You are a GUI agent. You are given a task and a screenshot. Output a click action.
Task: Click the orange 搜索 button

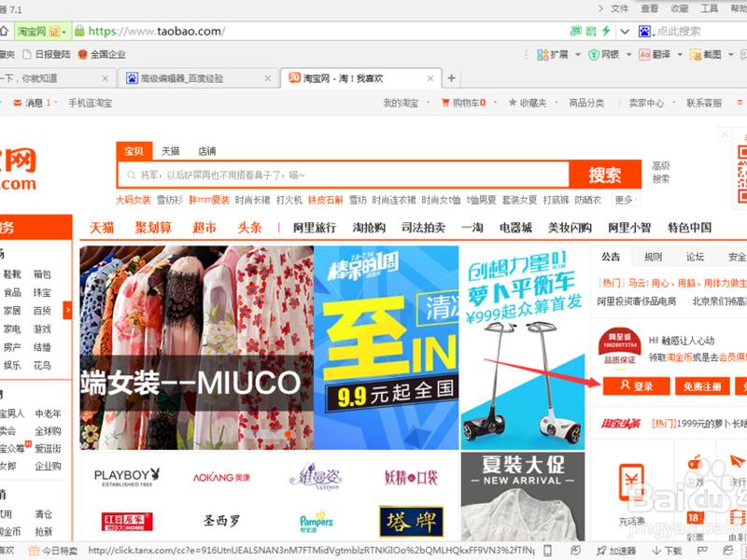pos(605,175)
